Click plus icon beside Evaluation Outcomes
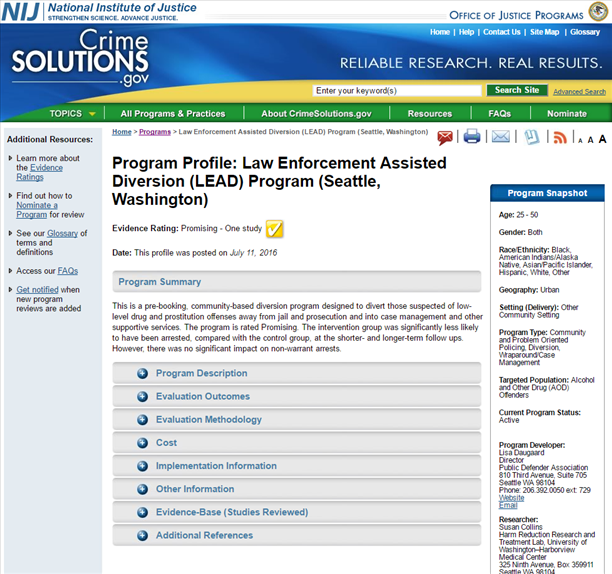 (x=142, y=397)
